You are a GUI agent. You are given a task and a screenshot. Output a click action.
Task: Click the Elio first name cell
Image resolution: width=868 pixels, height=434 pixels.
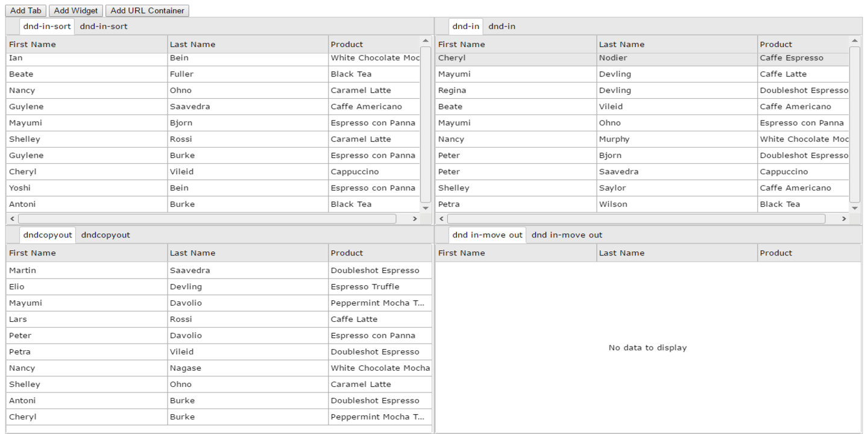tap(87, 287)
